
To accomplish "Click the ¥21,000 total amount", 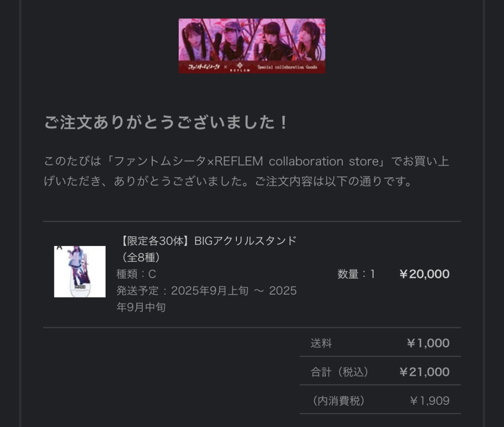I will (x=424, y=372).
